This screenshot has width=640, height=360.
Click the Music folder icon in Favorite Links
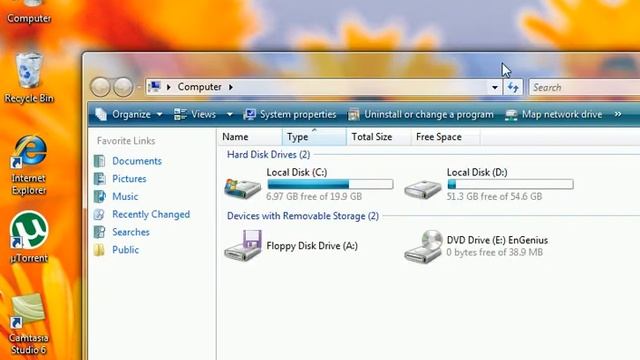[99, 196]
